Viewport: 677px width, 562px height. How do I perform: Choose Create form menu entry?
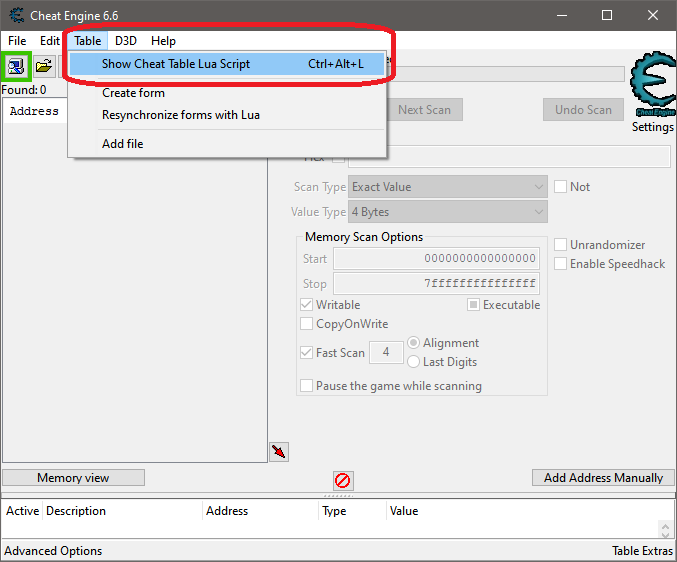tap(133, 93)
